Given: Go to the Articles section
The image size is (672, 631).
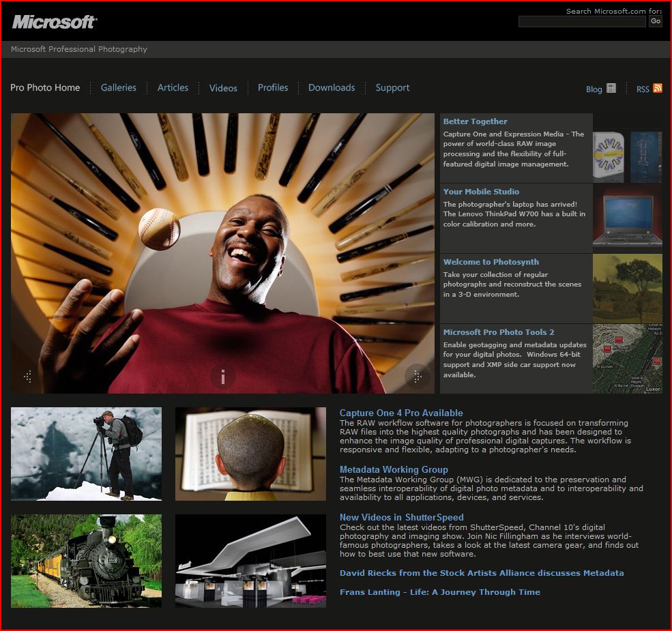Looking at the screenshot, I should pos(173,87).
